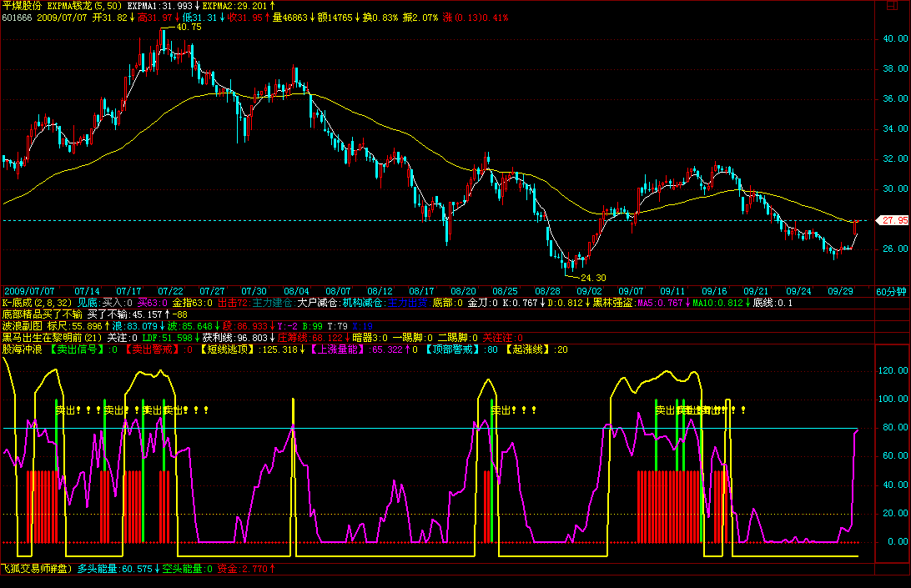Screen dimensions: 911x588
Task: Click the 【上涨量能】:65.322 value
Action: coord(355,349)
